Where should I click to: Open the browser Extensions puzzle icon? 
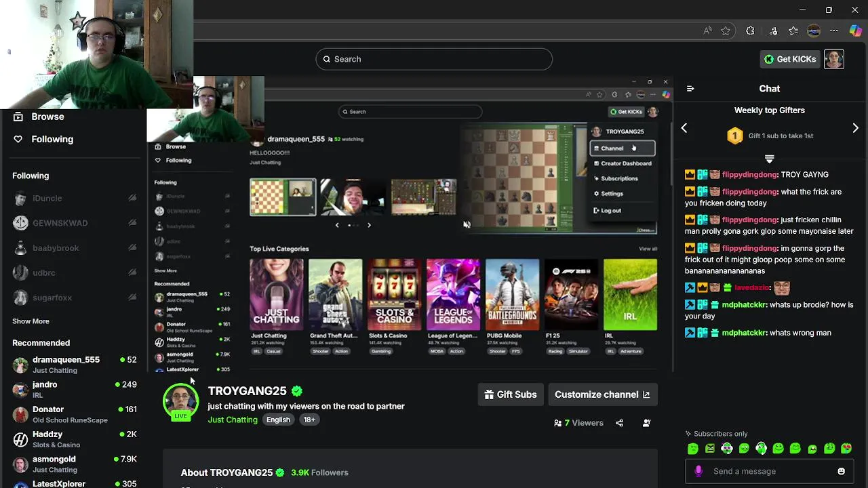(750, 30)
